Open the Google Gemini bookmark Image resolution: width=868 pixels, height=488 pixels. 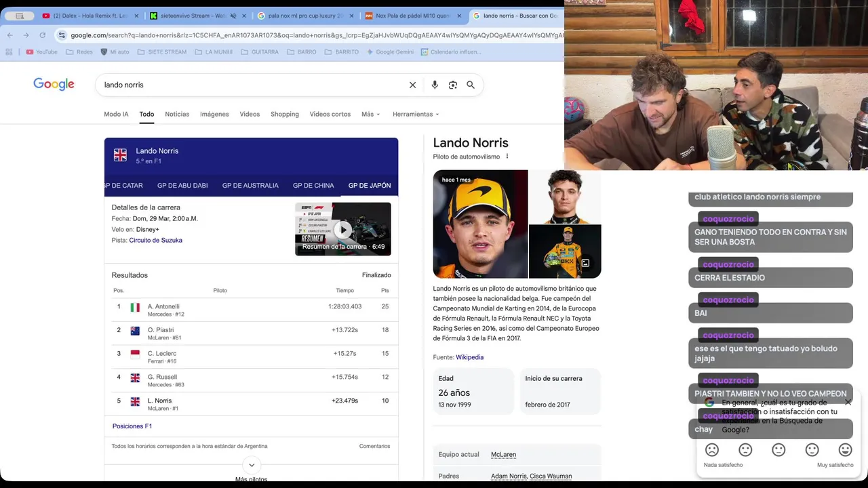[x=389, y=52]
